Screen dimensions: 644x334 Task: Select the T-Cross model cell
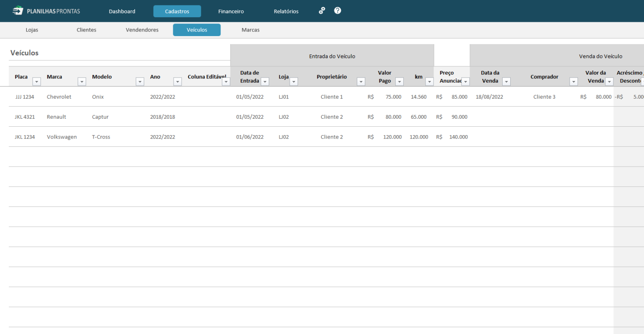tap(101, 137)
